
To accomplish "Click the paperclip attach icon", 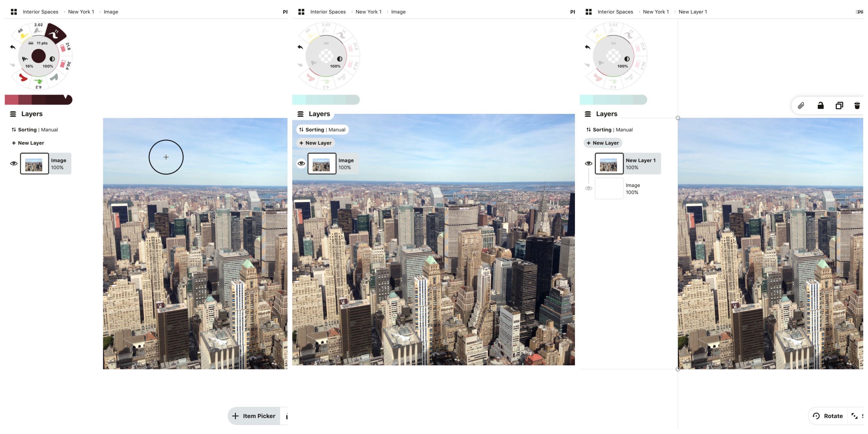I will (801, 106).
